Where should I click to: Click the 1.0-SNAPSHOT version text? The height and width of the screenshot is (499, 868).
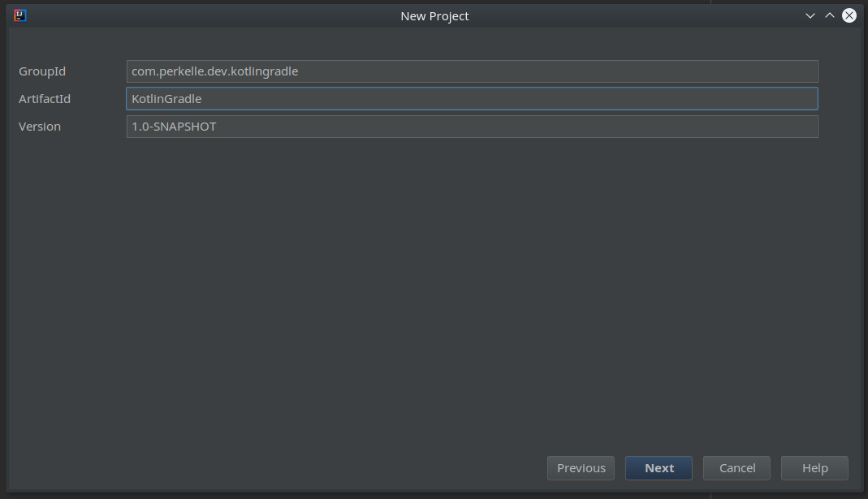[174, 126]
